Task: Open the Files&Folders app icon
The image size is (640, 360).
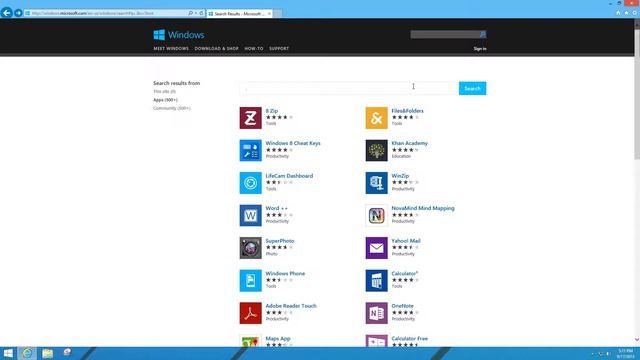Action: click(x=376, y=118)
